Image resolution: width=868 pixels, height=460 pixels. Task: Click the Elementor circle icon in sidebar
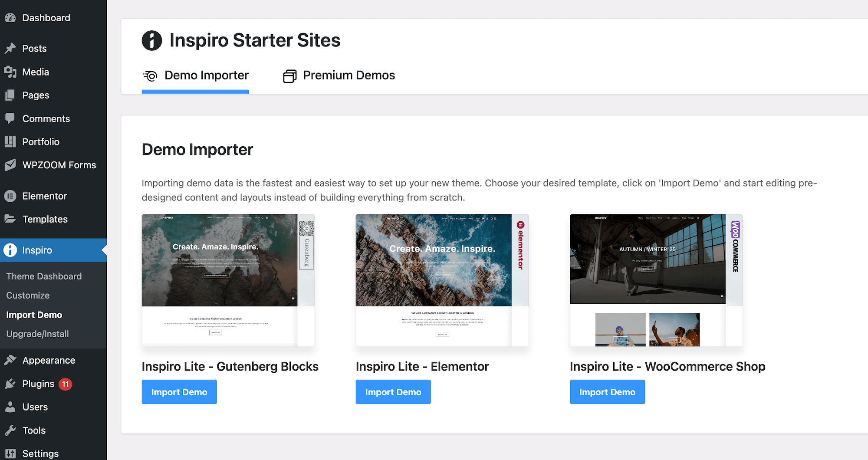10,196
